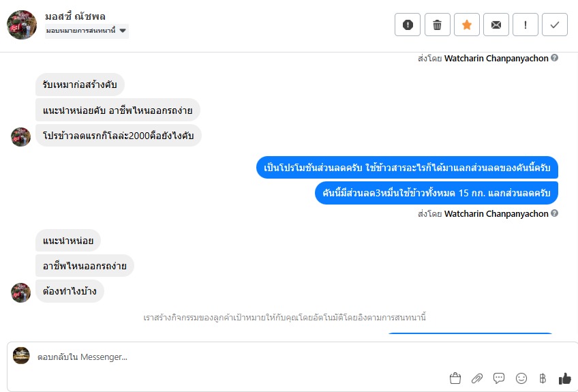Request payment using the baht currency icon
The height and width of the screenshot is (392, 578).
pos(543,378)
